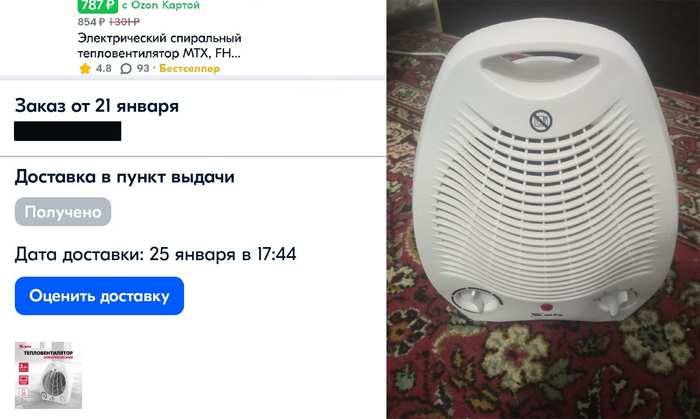This screenshot has height=419, width=700.
Task: Click the do-not-cover warning symbol on heater
Action: tap(541, 121)
